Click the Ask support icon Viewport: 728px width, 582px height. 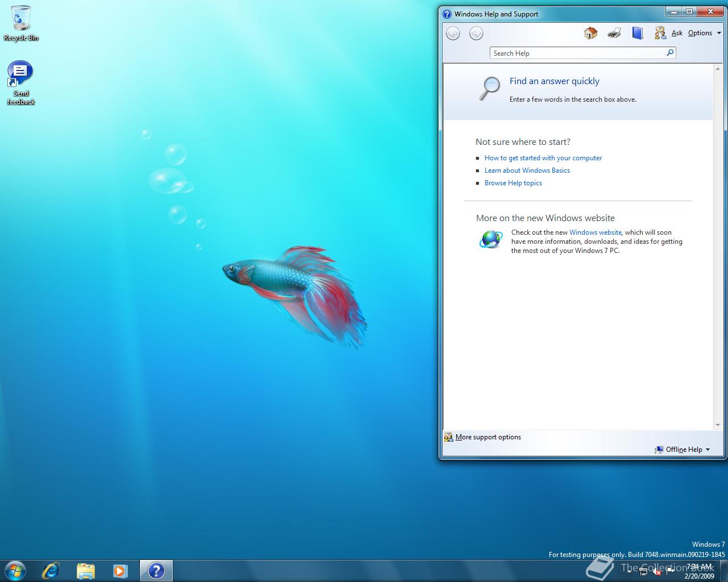pyautogui.click(x=660, y=33)
